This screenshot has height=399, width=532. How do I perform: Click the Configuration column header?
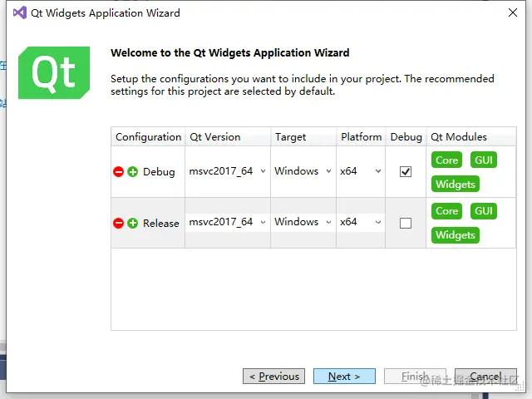coord(148,136)
